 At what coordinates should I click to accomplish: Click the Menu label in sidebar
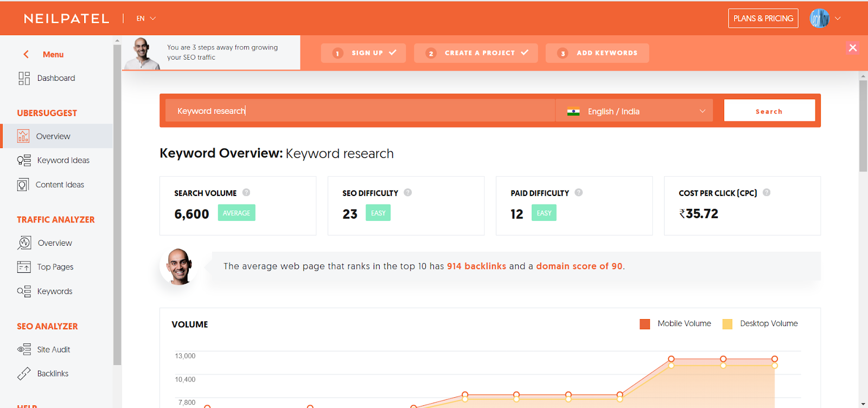point(53,54)
